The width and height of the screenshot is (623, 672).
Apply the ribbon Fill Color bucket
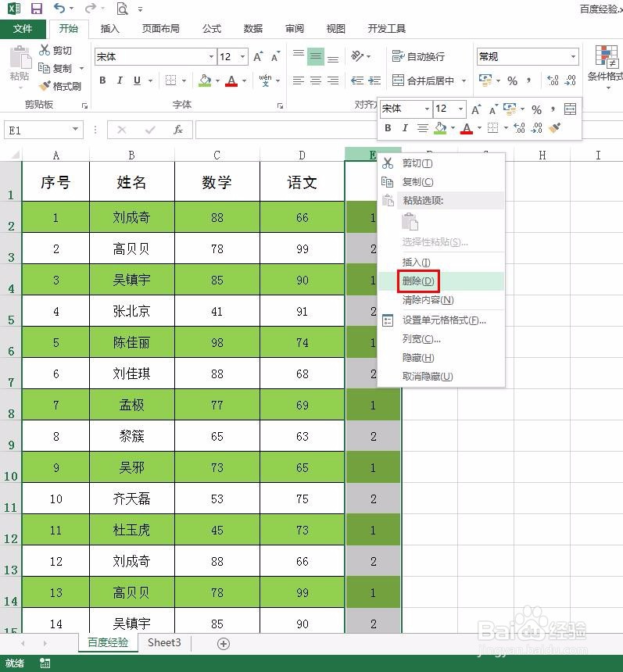[205, 80]
